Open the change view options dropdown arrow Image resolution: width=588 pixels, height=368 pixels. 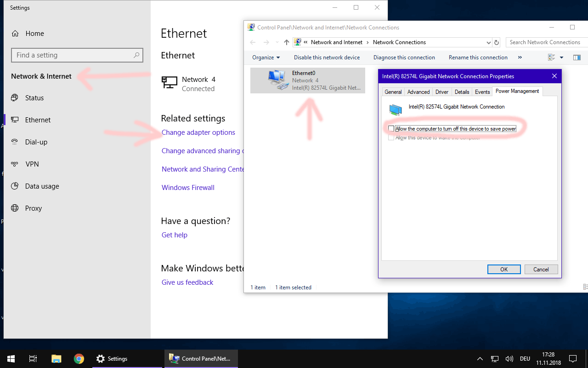click(561, 57)
